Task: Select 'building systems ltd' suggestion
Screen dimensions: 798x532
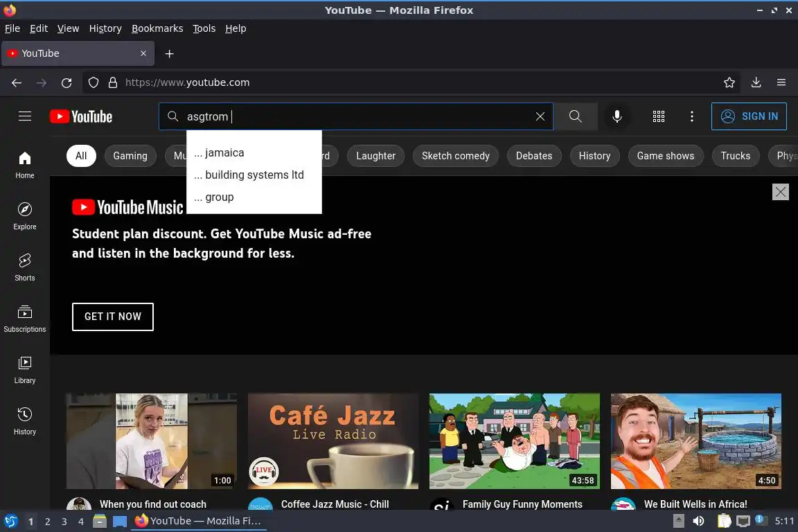Action: (254, 175)
